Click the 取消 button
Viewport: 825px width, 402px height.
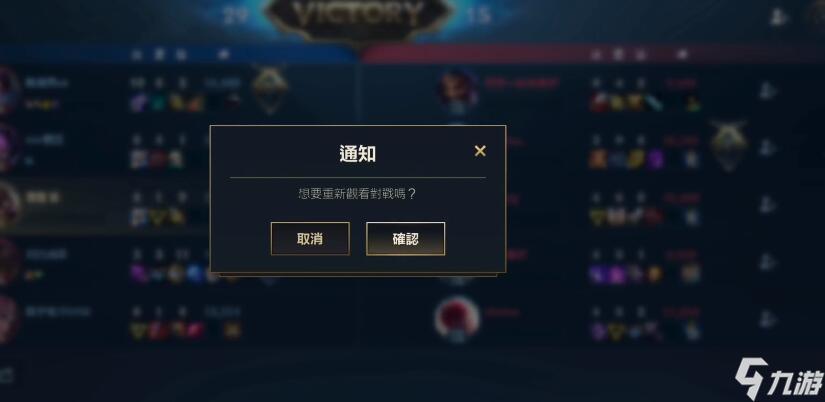click(310, 239)
